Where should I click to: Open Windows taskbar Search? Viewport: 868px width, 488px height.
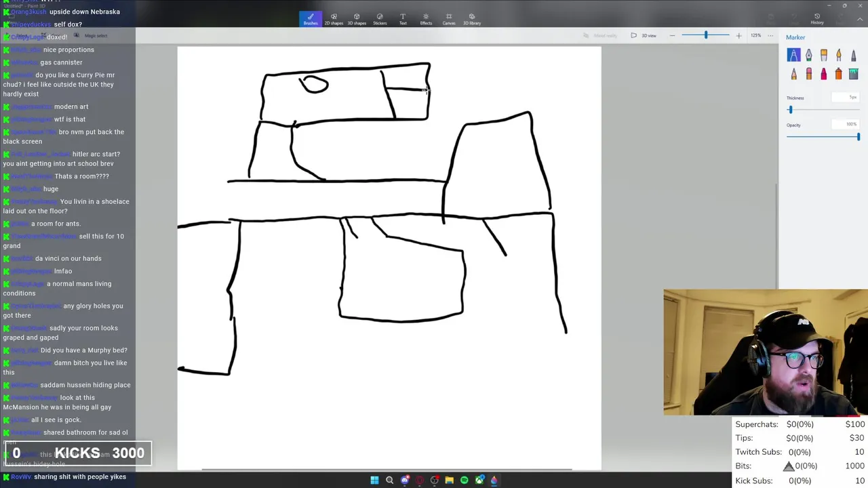click(389, 480)
